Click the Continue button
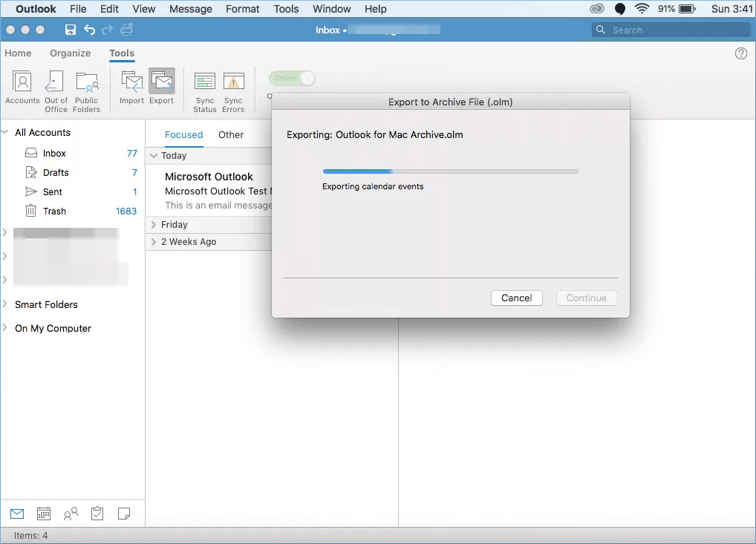This screenshot has height=544, width=756. 586,298
